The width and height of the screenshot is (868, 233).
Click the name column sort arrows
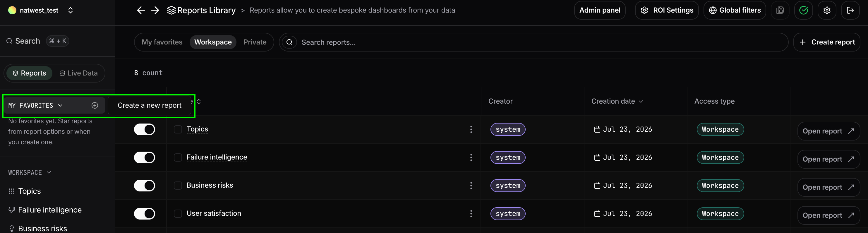pyautogui.click(x=199, y=102)
